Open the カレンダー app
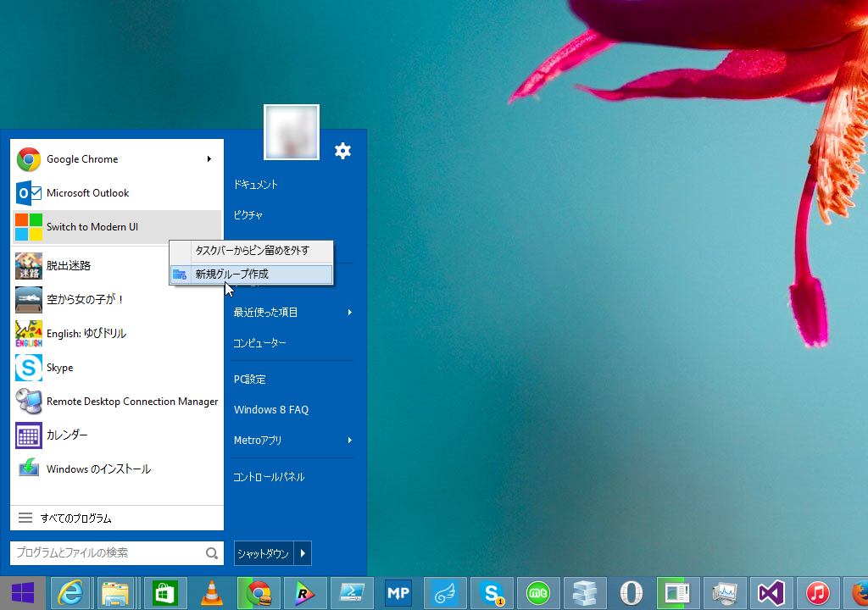 point(116,435)
